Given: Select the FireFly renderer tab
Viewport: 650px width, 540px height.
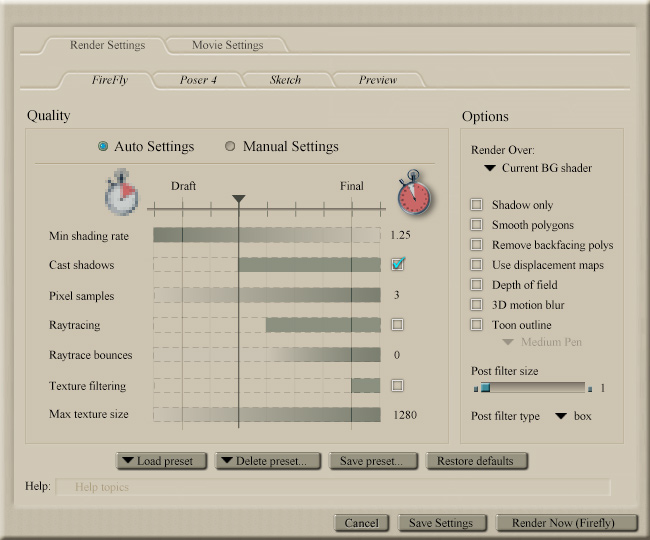Looking at the screenshot, I should point(110,80).
